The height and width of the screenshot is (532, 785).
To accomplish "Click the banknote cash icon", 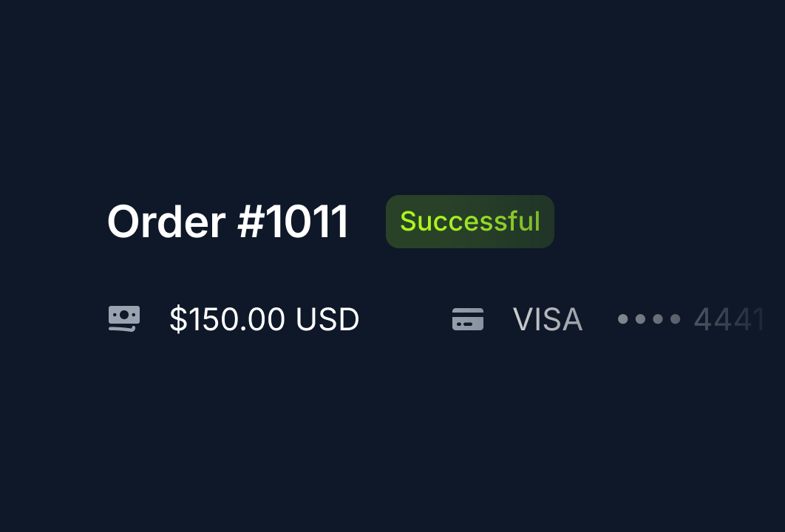I will click(x=123, y=318).
